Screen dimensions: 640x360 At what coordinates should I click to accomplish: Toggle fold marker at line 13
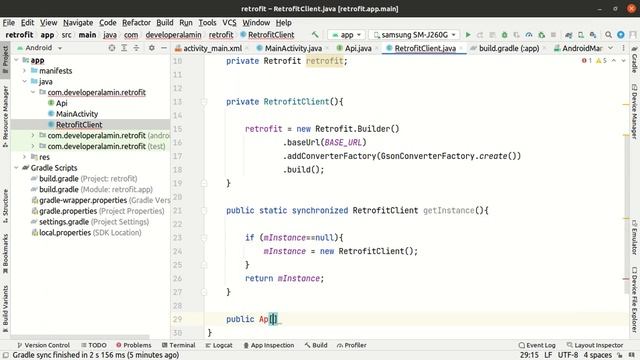tap(204, 102)
